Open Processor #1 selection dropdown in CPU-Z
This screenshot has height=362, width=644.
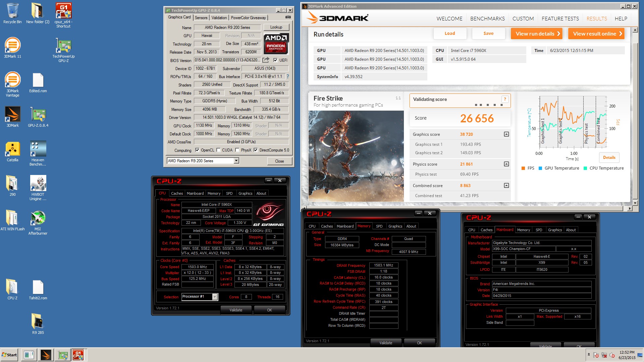pos(215,297)
